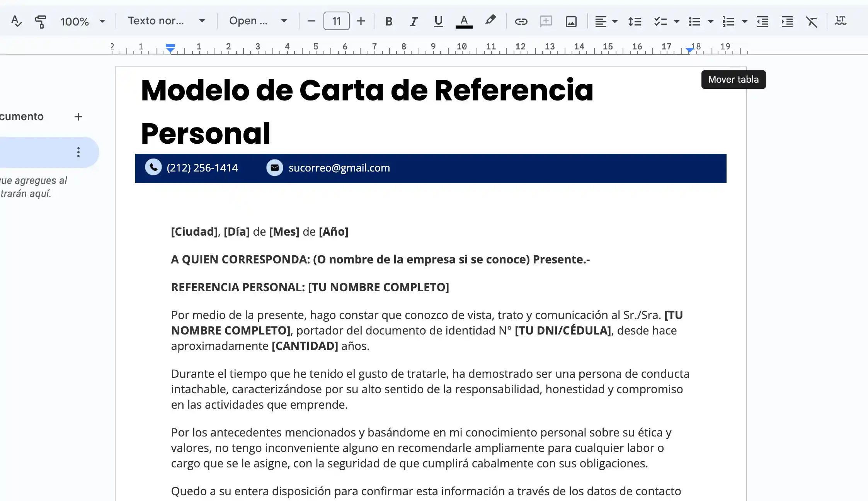
Task: Apply italic formatting
Action: point(414,21)
